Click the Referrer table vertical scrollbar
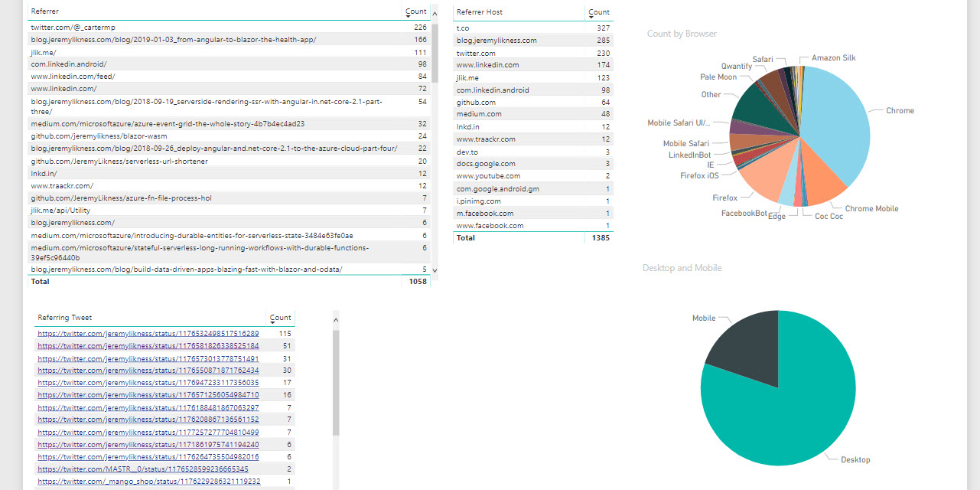Image resolution: width=980 pixels, height=490 pixels. [435, 52]
